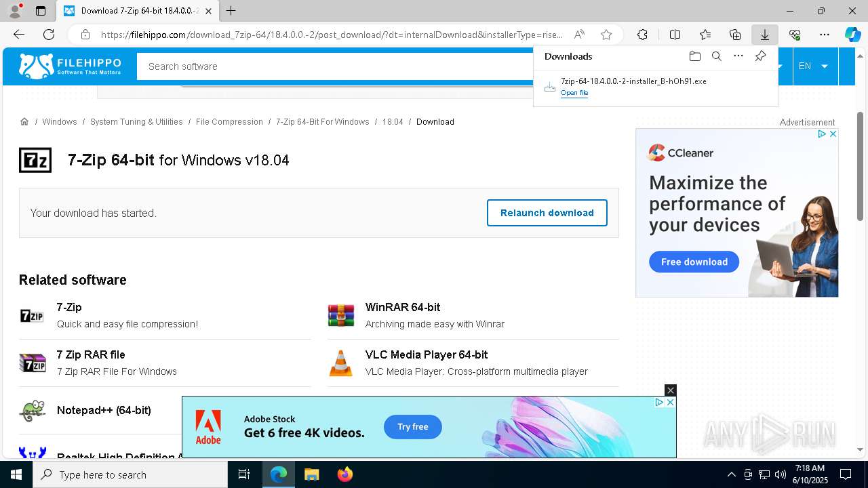
Task: Open more options in Downloads panel
Action: point(738,56)
